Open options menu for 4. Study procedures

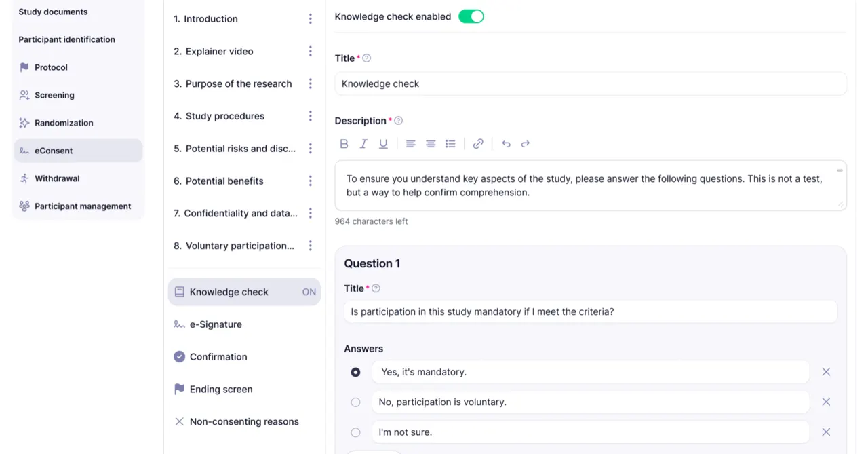coord(311,116)
